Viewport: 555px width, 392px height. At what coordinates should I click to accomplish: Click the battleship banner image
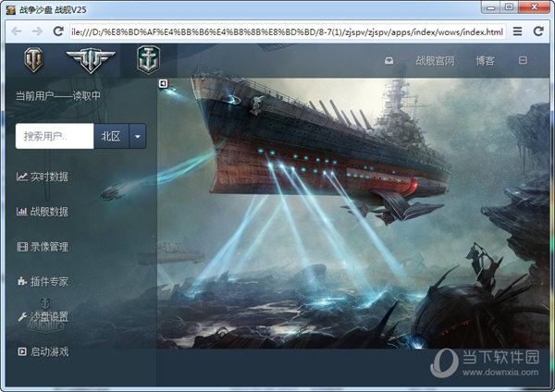tap(353, 214)
